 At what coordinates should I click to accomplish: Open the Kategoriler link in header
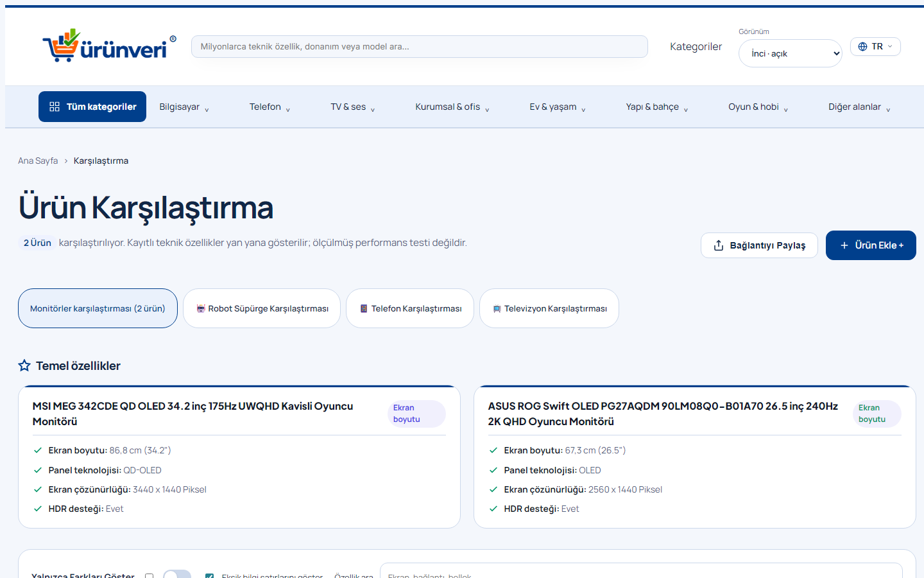(x=696, y=46)
